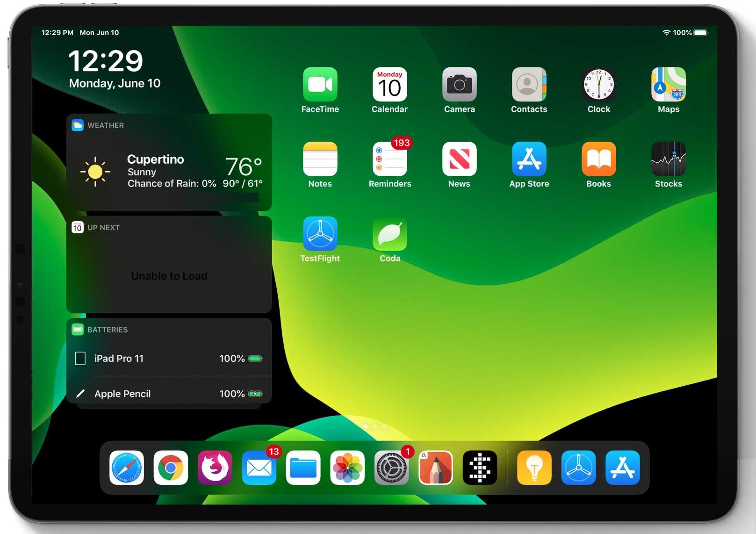The height and width of the screenshot is (534, 756).
Task: Tap the Batteries widget header
Action: point(169,330)
